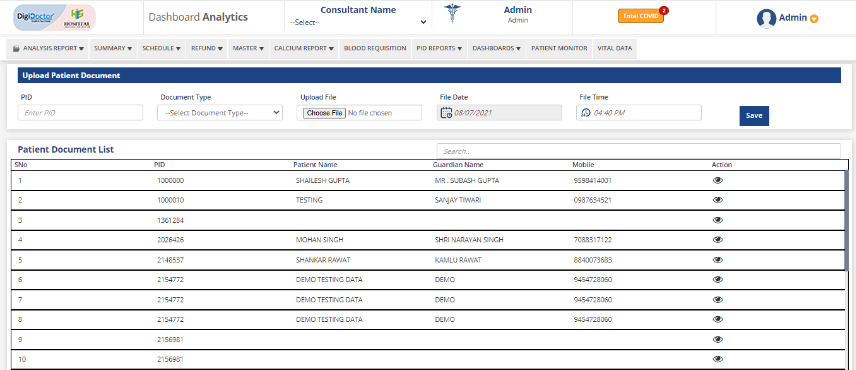View documents for SHAILESH GUPTA via eye icon
This screenshot has height=370, width=856.
[718, 181]
